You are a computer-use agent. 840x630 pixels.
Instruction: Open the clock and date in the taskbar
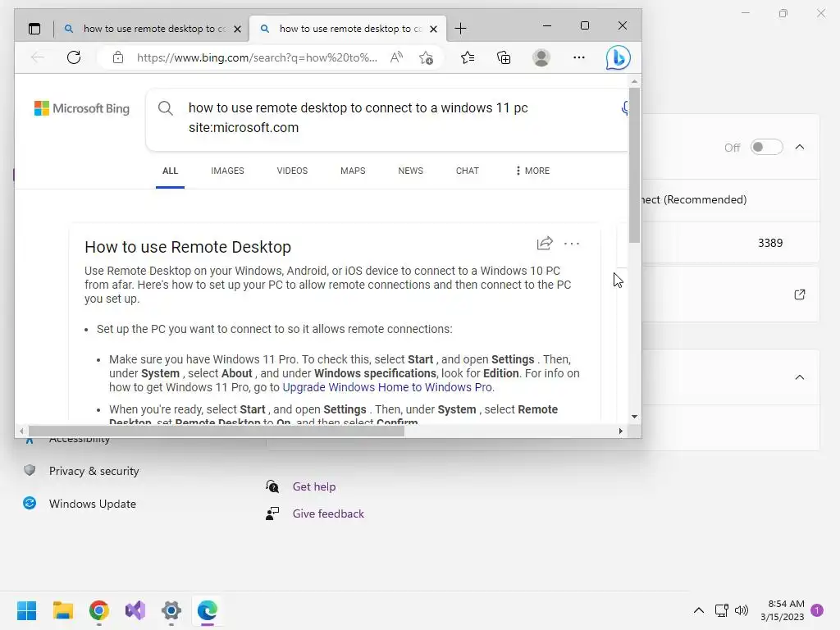pos(782,610)
